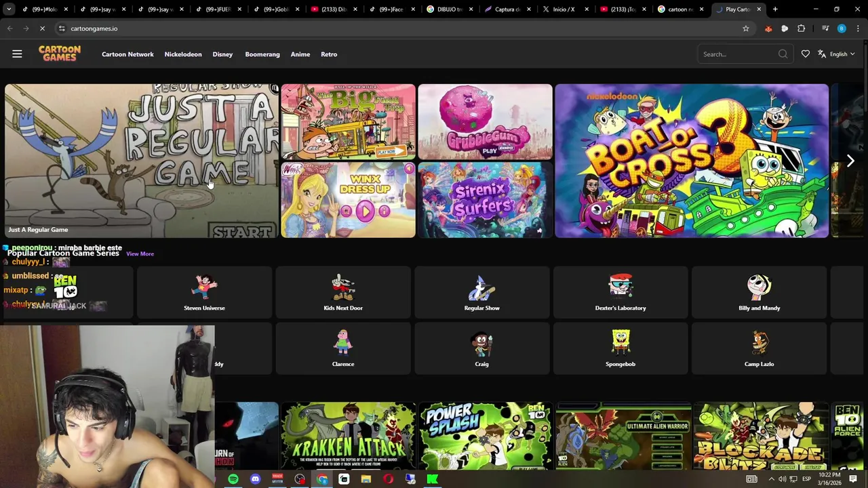Open the Kids Next Door series
Viewport: 868px width, 488px height.
click(343, 292)
